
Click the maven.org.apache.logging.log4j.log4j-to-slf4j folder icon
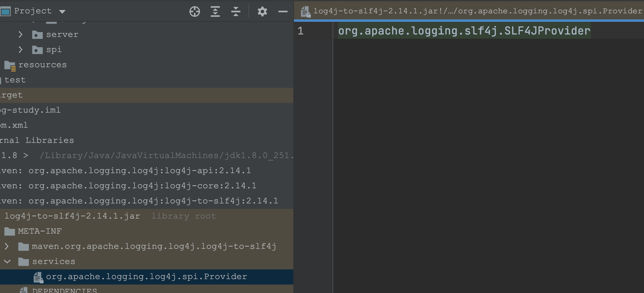click(24, 247)
